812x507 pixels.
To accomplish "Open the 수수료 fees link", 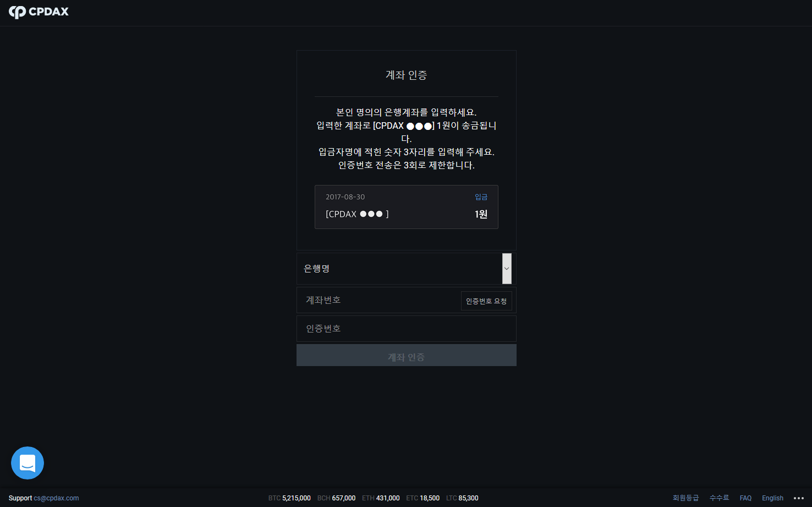I will pyautogui.click(x=719, y=498).
